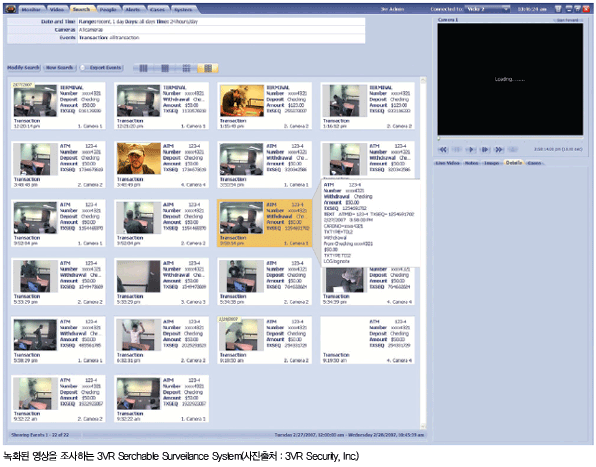
Task: Click the trash bin icon in title bar
Action: (558, 9)
